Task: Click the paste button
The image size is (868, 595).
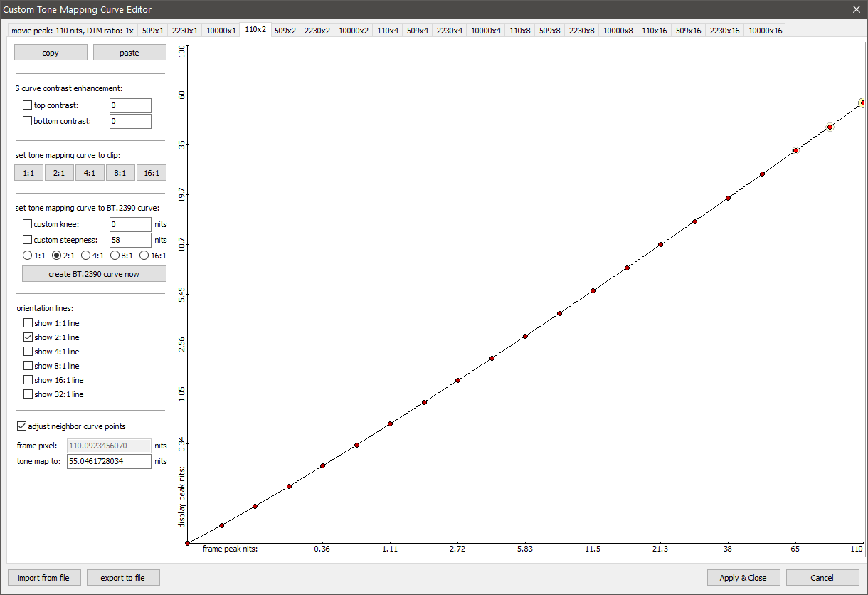Action: tap(129, 53)
